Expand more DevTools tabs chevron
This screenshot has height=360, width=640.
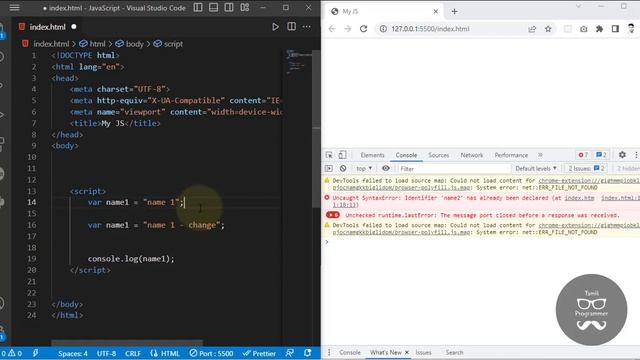pos(540,155)
